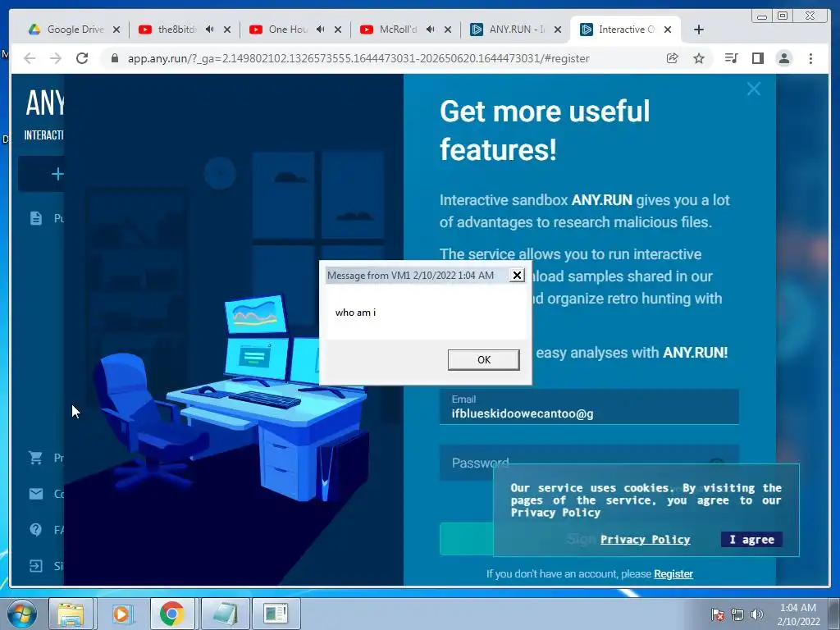840x630 pixels.
Task: Open the rightmost pinned taskbar app
Action: (276, 614)
